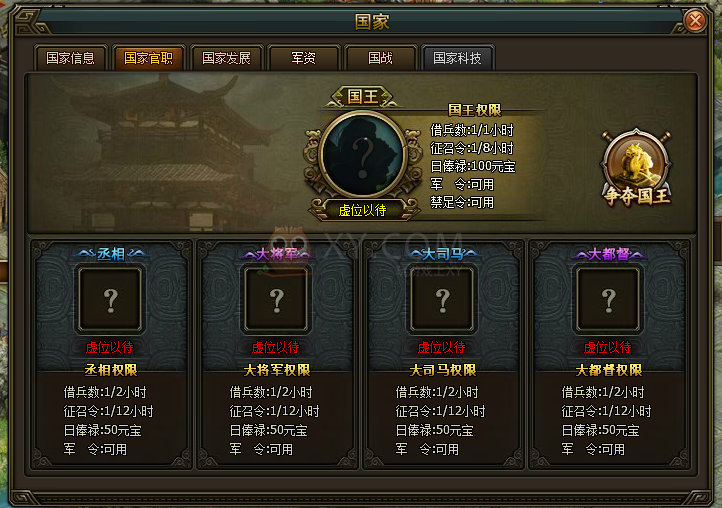The image size is (722, 508).
Task: Click the 国王权限 heading text
Action: pyautogui.click(x=475, y=110)
